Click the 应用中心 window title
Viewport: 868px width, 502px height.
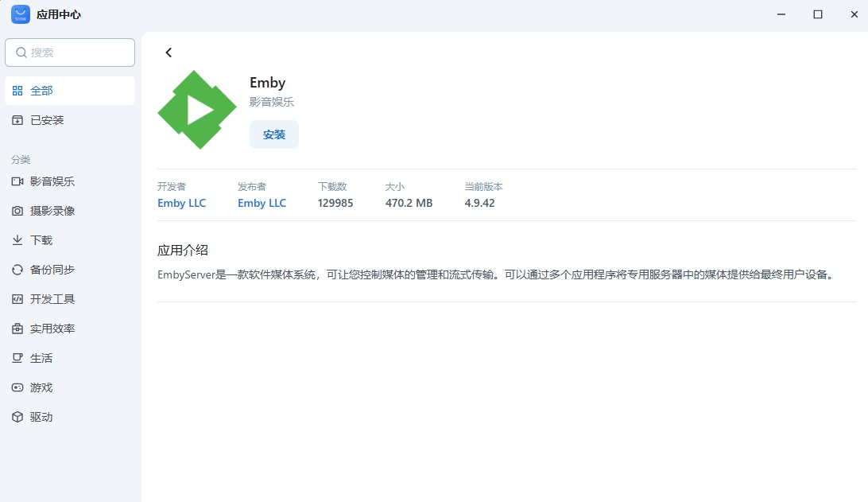point(59,14)
